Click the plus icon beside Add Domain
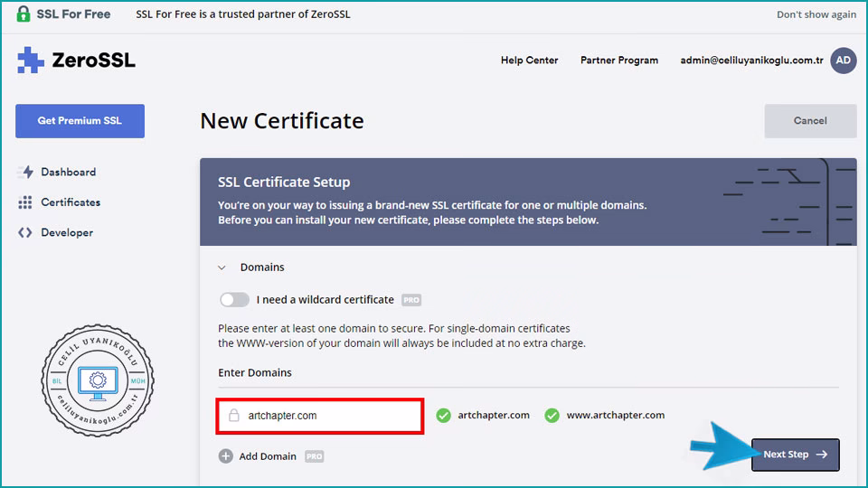The width and height of the screenshot is (868, 488). coord(226,456)
